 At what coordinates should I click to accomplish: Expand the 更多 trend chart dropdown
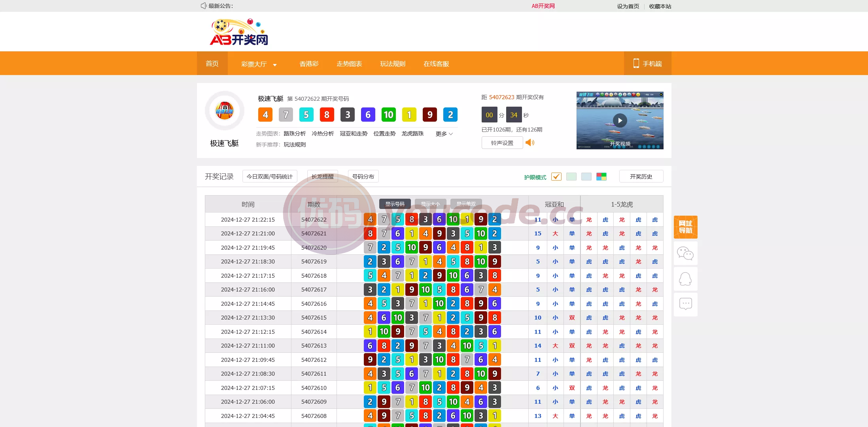[444, 134]
